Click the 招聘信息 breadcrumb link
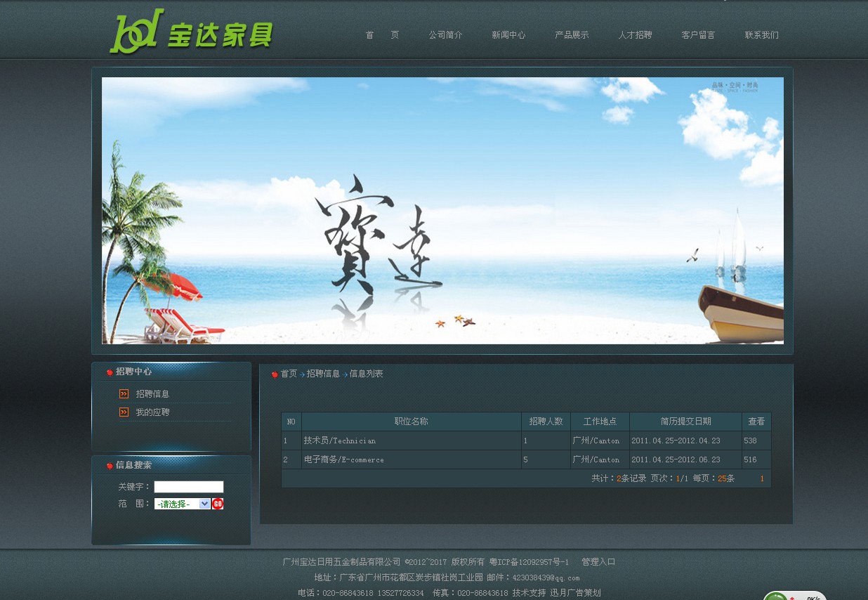 tap(323, 374)
